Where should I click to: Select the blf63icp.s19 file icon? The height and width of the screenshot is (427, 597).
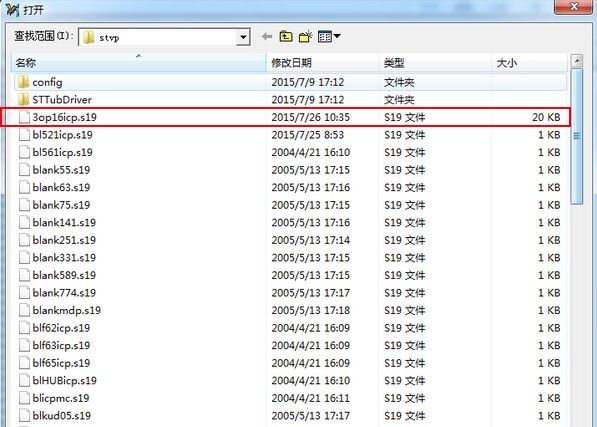click(x=24, y=345)
